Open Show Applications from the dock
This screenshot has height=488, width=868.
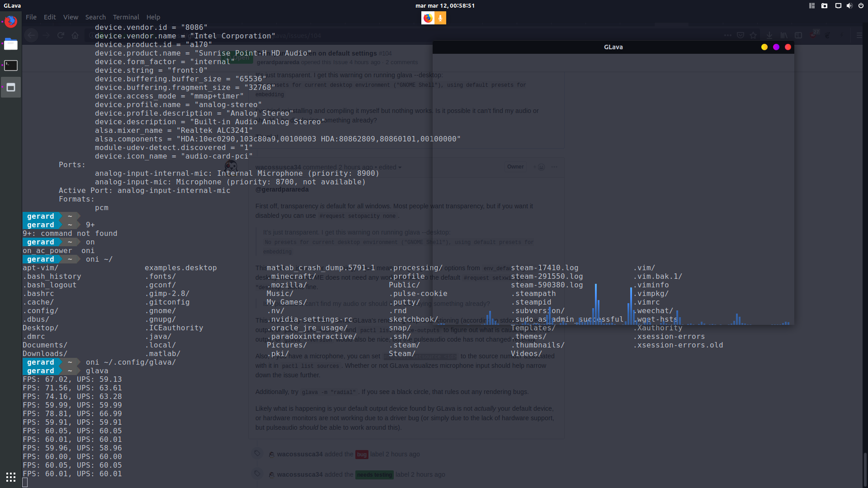click(x=10, y=477)
